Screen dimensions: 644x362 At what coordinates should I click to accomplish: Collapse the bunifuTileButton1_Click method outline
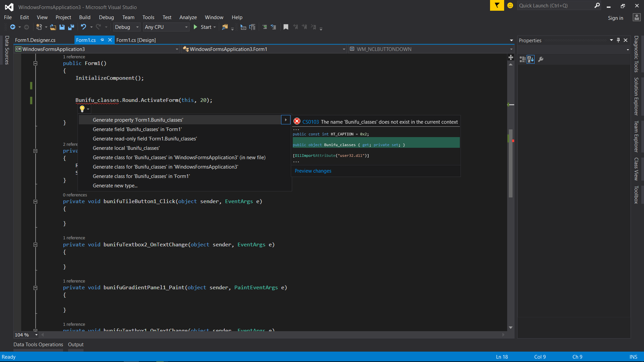[35, 201]
